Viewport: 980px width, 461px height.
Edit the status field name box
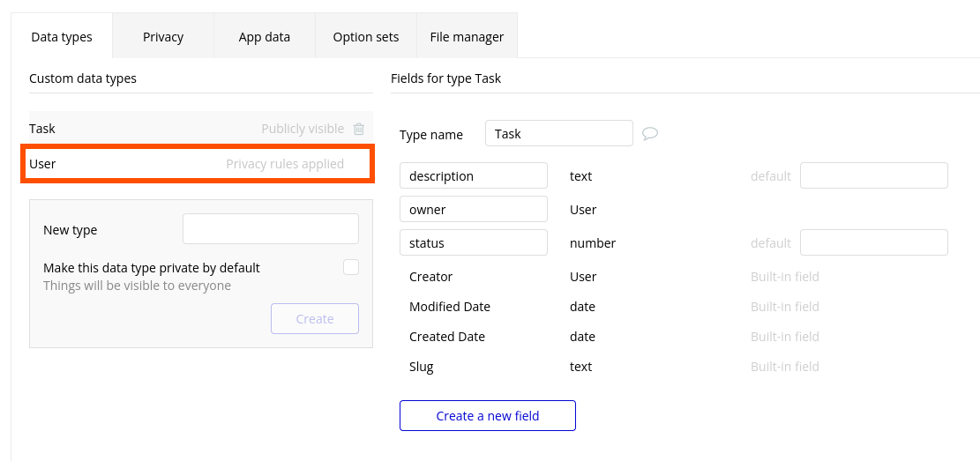(x=474, y=243)
